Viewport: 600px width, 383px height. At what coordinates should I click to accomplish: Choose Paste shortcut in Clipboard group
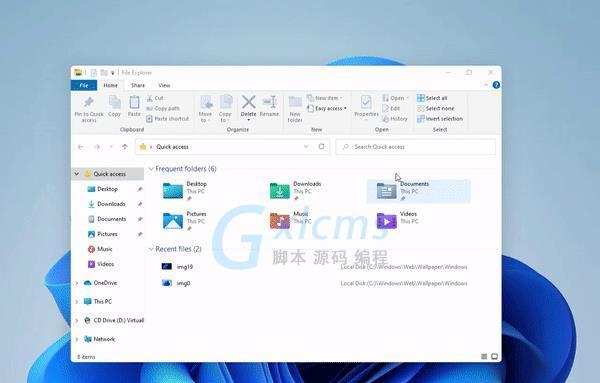(x=168, y=119)
